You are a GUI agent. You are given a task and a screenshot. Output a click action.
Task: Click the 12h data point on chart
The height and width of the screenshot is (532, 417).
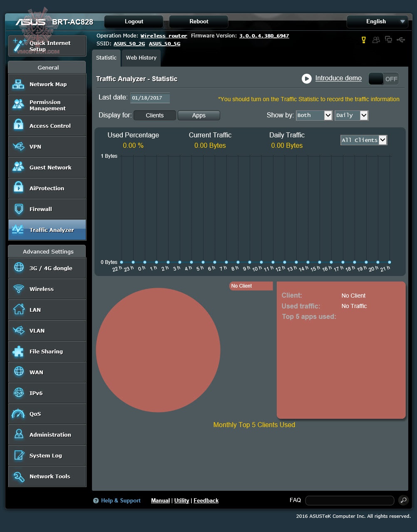pos(285,262)
